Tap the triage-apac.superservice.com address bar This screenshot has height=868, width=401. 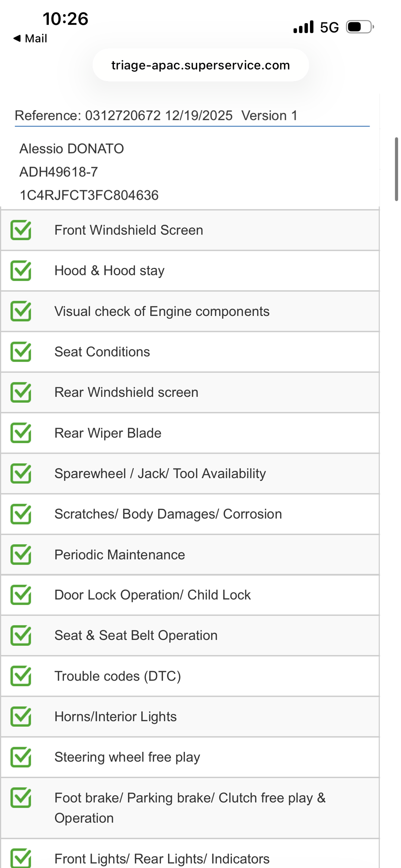point(200,65)
